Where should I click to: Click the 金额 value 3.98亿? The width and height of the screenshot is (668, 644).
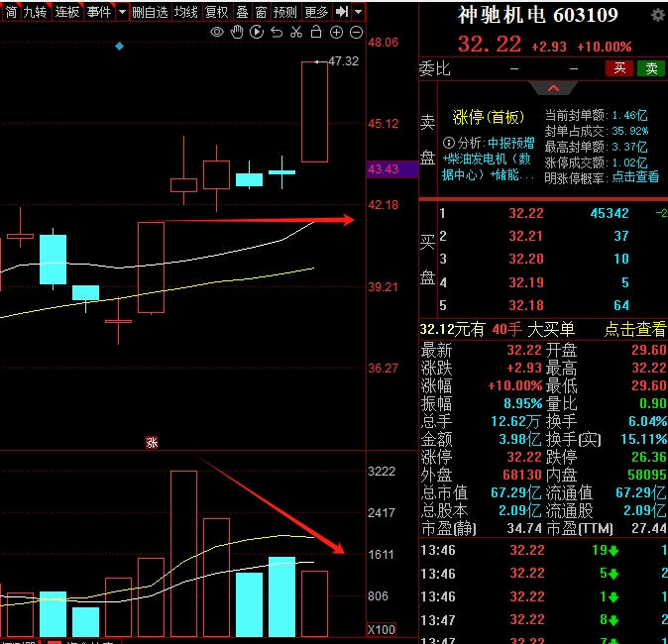(x=519, y=439)
